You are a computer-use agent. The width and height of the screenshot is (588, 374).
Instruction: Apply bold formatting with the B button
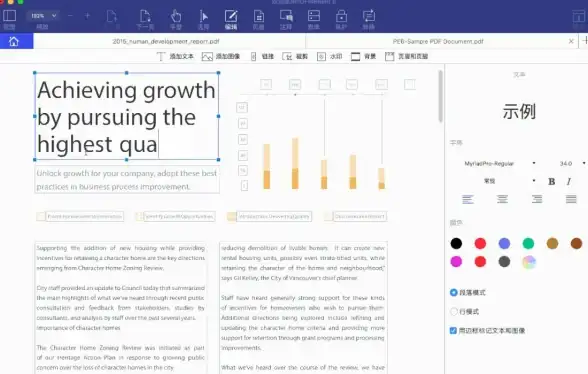551,182
